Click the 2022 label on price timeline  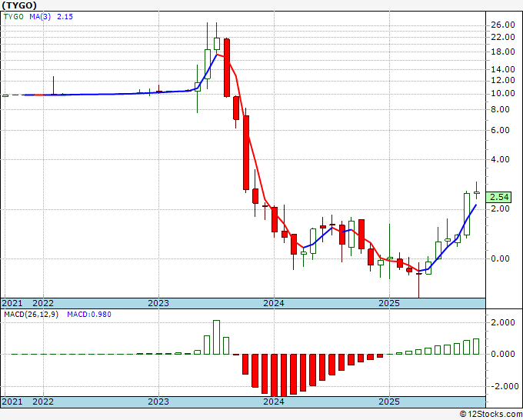click(x=43, y=304)
